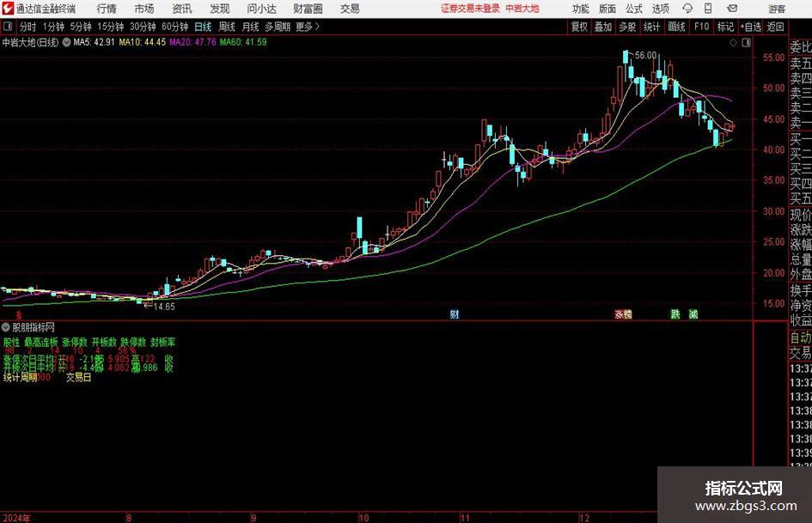Click the 跌 marker on chart

[x=675, y=313]
